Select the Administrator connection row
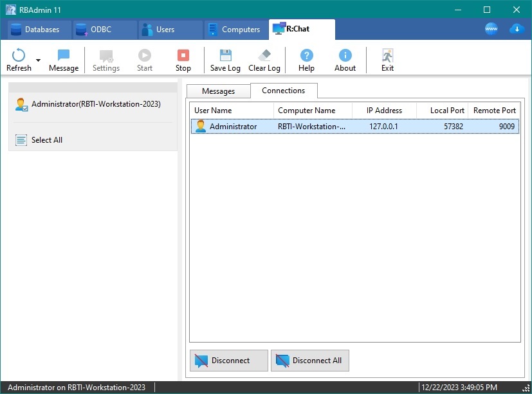532x394 pixels. 355,127
